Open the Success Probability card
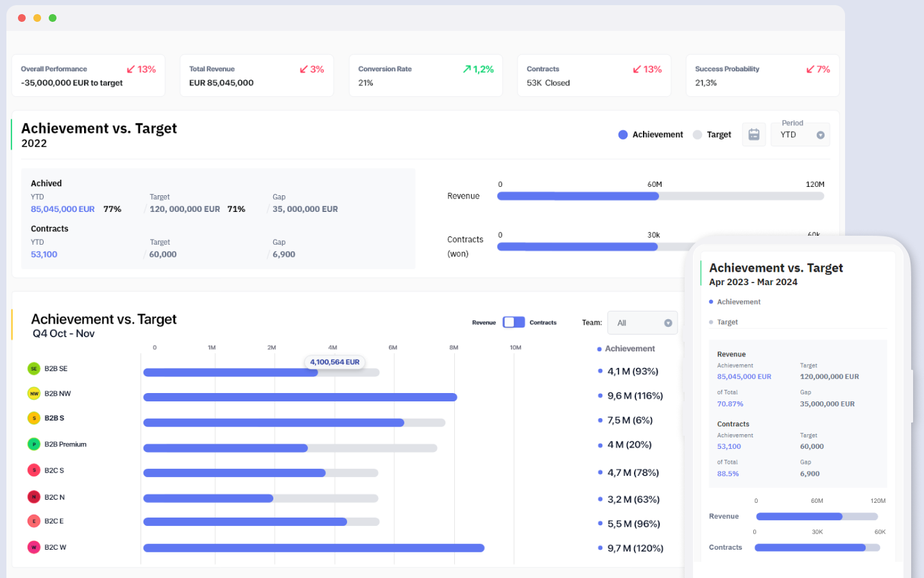The image size is (924, 578). (x=763, y=76)
